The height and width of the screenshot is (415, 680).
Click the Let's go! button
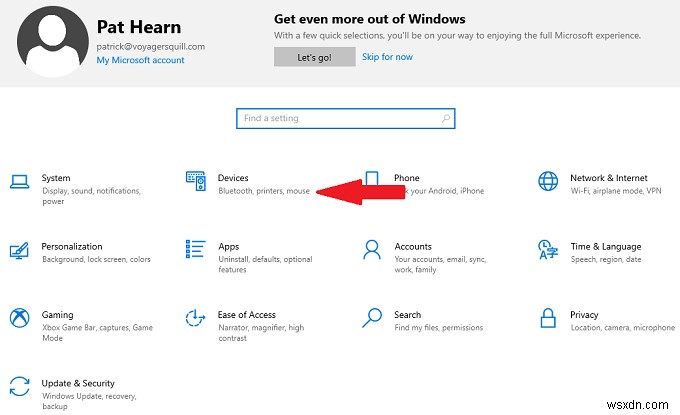314,57
